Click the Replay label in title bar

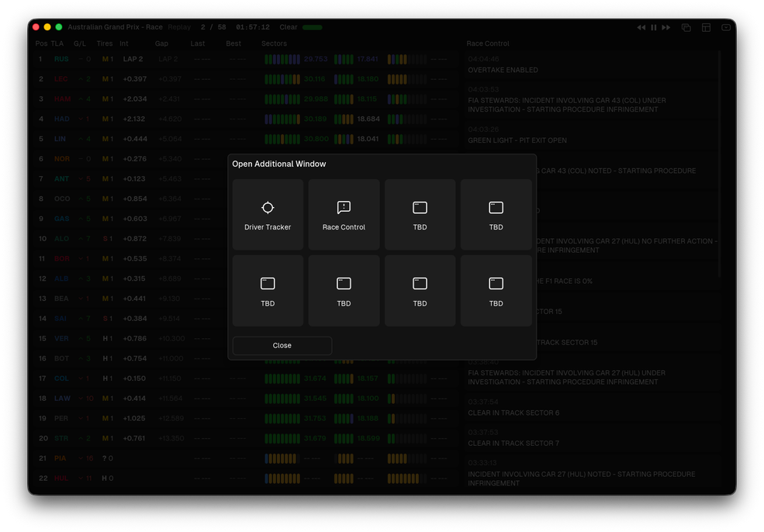[x=179, y=27]
